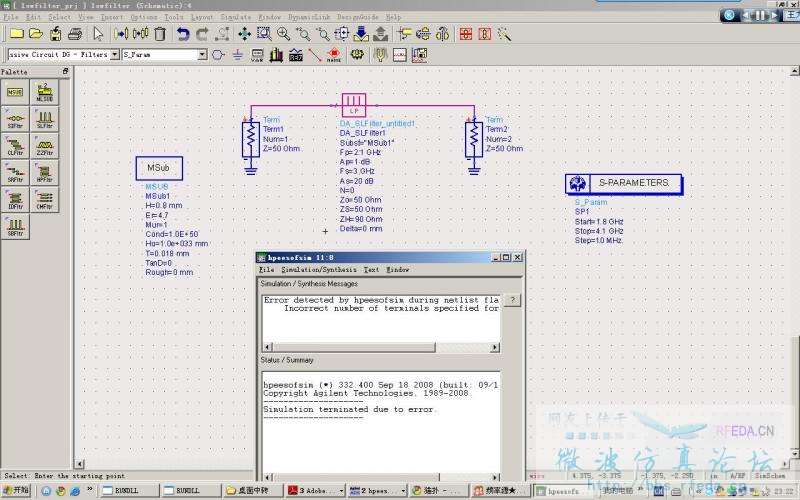Viewport: 800px width, 500px height.
Task: Click the tuning fork icon
Action: pos(380,55)
